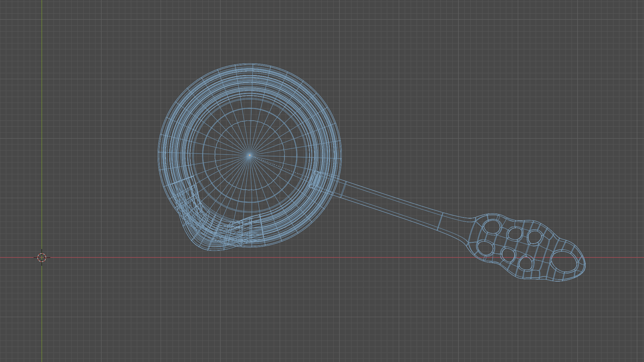Viewport: 644px width, 362px height.
Task: Click the green Y axis line
Action: [x=42, y=101]
